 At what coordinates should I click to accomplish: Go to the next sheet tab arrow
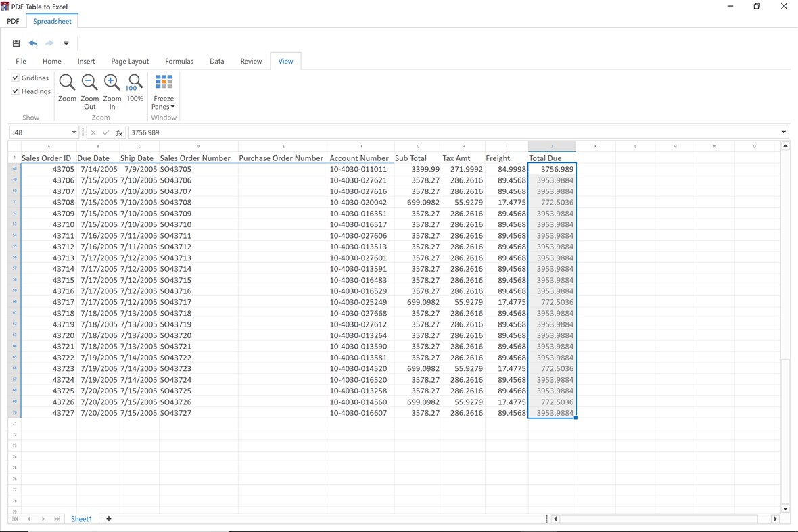pyautogui.click(x=43, y=518)
